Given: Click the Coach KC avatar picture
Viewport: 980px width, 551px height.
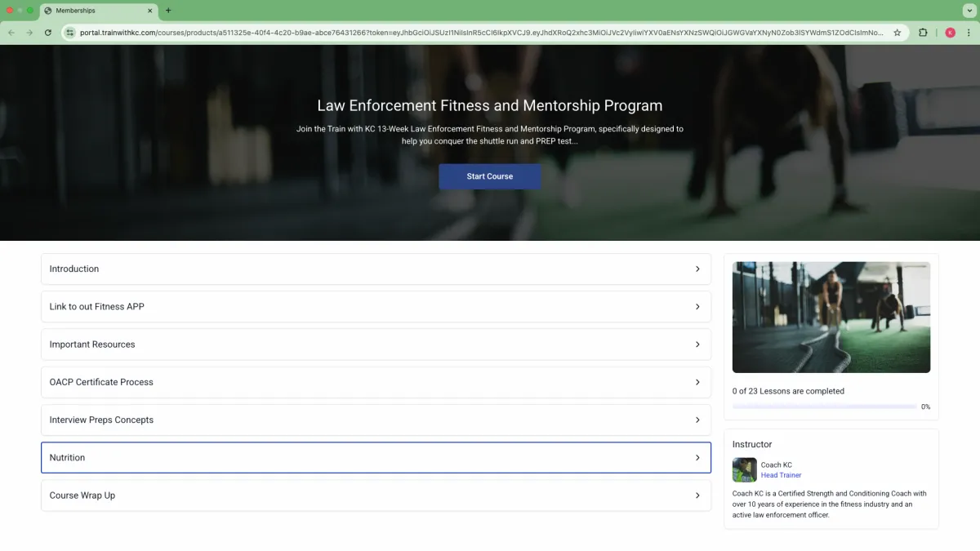Looking at the screenshot, I should (744, 469).
